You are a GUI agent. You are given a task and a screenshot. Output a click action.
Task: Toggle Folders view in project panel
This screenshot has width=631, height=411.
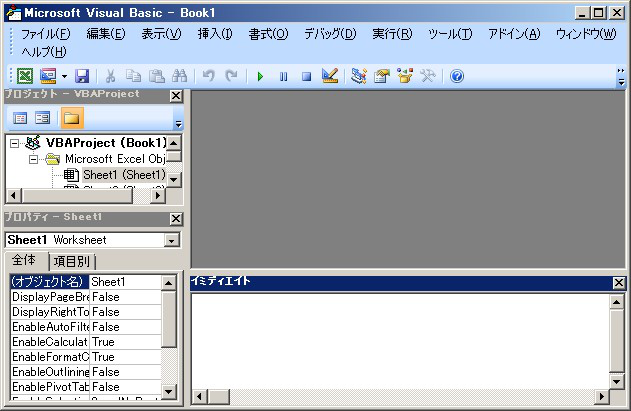72,118
